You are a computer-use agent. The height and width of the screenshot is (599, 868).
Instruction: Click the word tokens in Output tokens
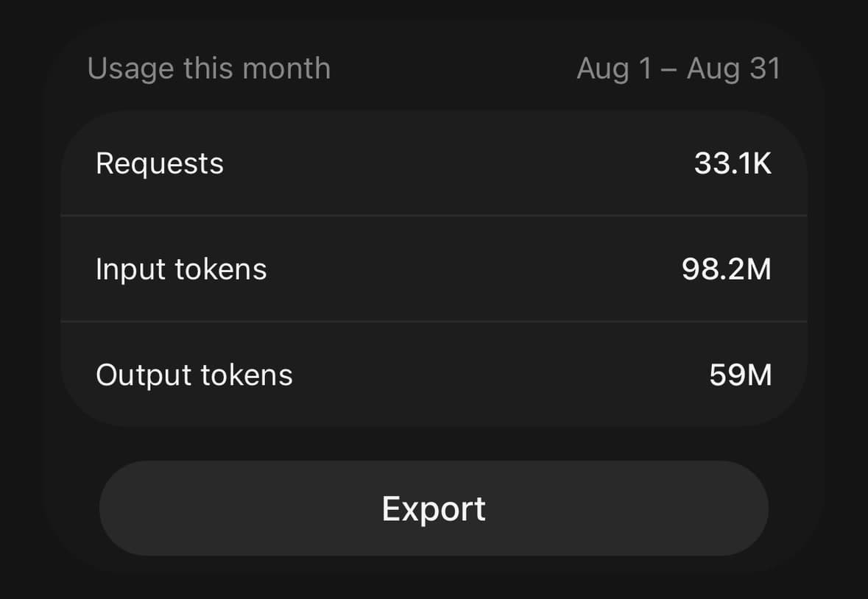pyautogui.click(x=247, y=375)
